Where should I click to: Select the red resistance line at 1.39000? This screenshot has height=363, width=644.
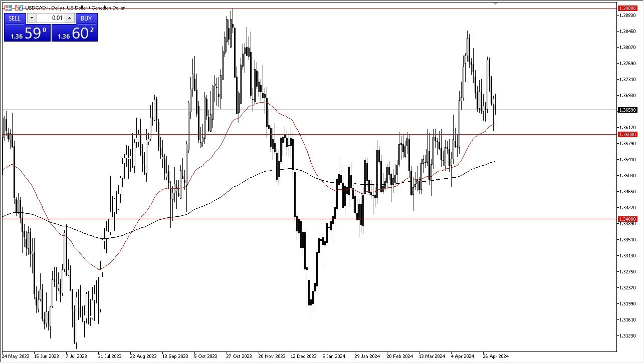pyautogui.click(x=326, y=8)
